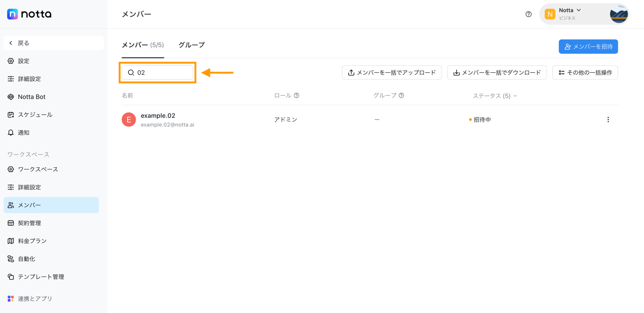Click the メンバー people icon in sidebar

click(11, 205)
